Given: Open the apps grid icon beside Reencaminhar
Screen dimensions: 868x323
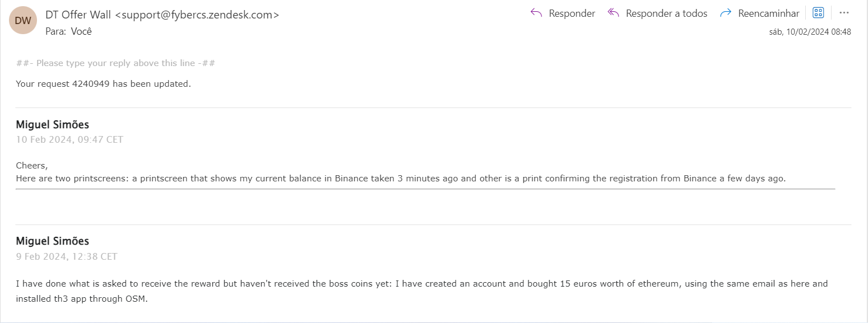Looking at the screenshot, I should pos(818,13).
